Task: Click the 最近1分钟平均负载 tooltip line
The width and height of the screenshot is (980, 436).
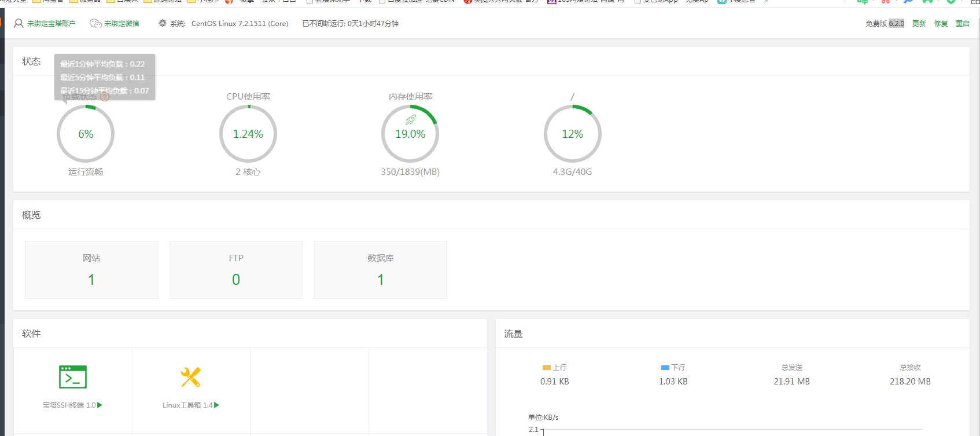Action: pyautogui.click(x=102, y=64)
